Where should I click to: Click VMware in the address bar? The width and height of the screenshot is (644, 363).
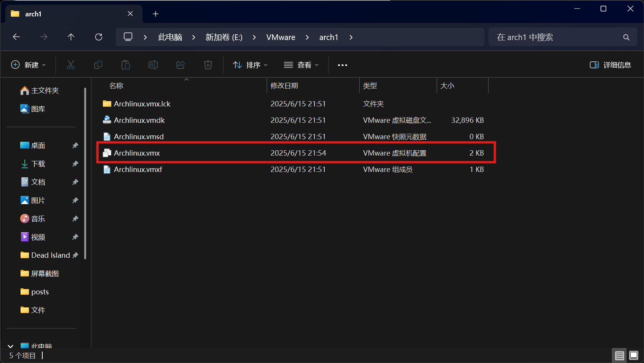[x=281, y=37]
